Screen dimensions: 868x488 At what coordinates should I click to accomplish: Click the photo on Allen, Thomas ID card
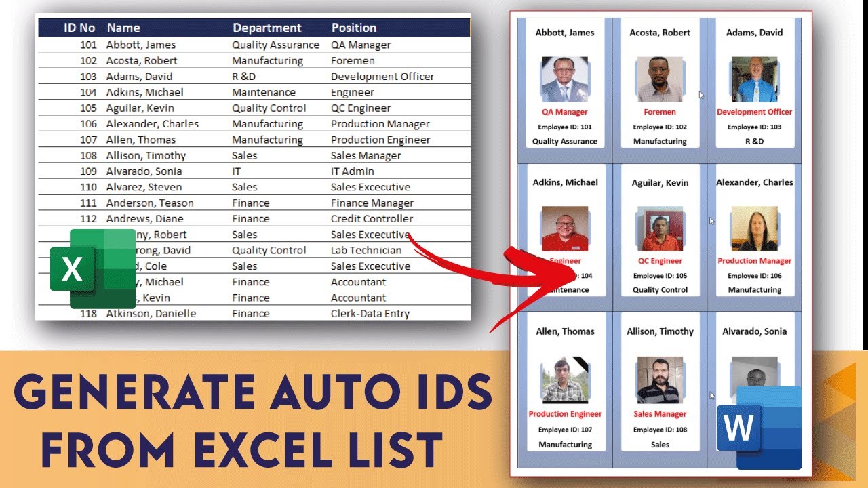tap(565, 380)
